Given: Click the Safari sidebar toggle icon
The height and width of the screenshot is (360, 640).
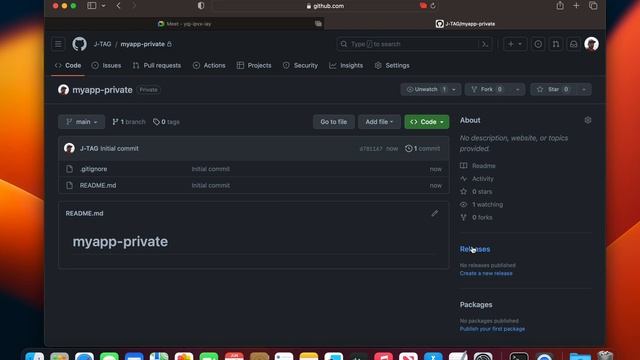Looking at the screenshot, I should click(x=92, y=6).
